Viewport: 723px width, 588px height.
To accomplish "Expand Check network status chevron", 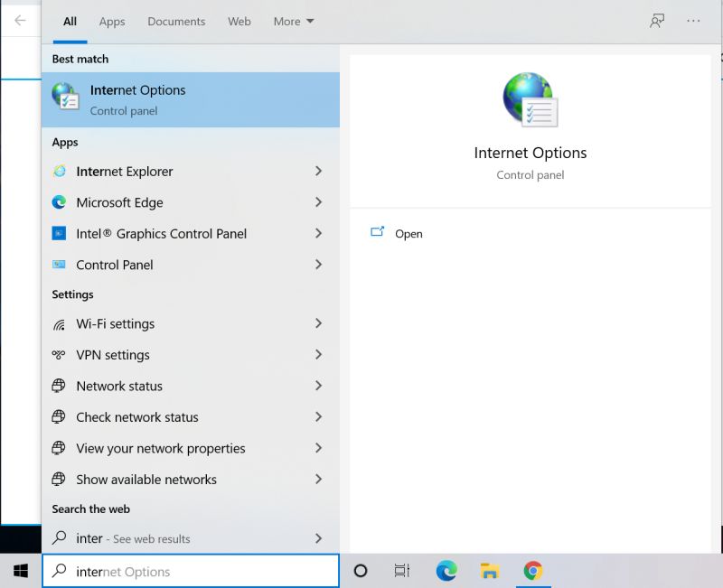I will click(319, 417).
